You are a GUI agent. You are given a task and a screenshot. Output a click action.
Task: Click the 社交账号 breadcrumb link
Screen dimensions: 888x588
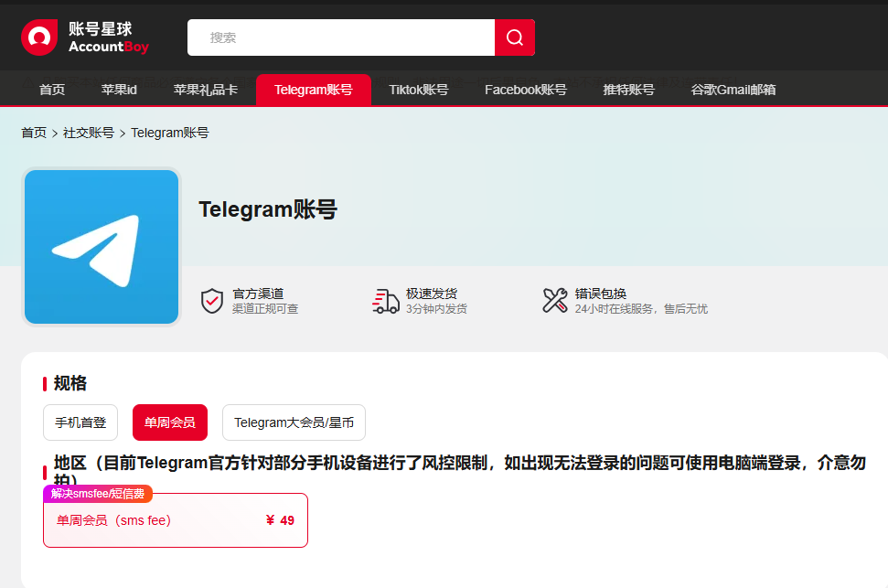click(x=86, y=132)
